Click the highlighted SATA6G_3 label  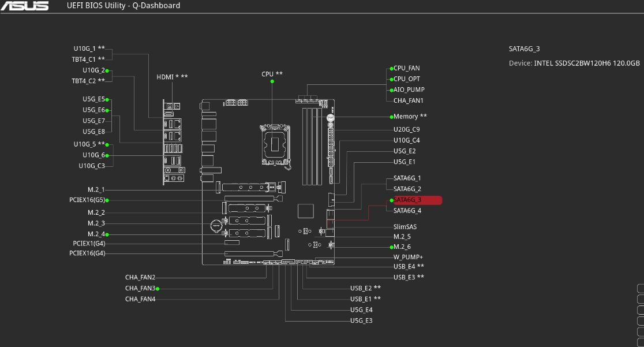click(x=417, y=200)
